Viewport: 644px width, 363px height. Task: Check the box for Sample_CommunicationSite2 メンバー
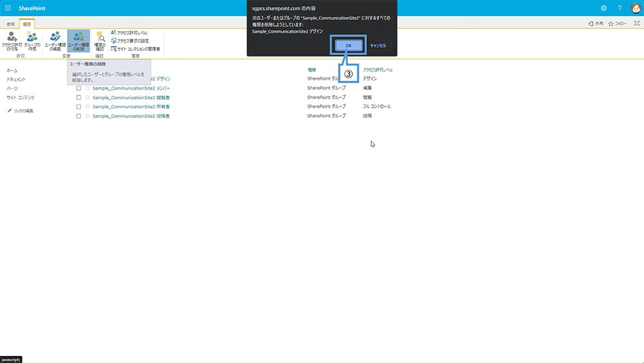79,88
